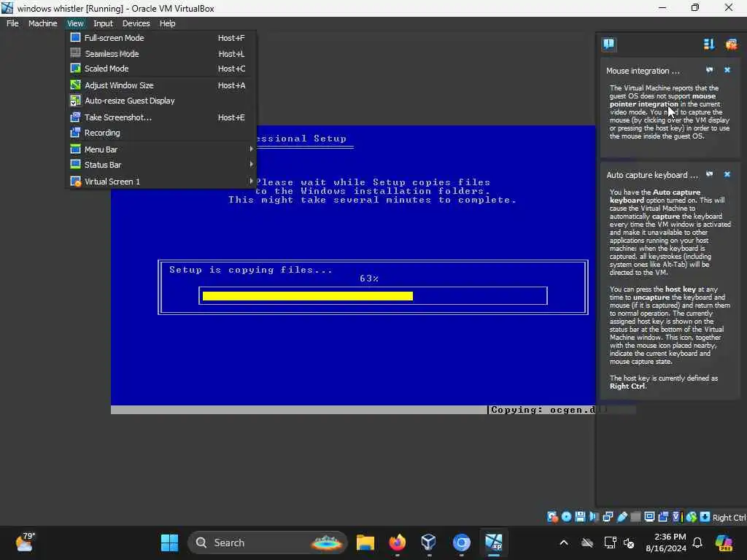The image size is (747, 560).
Task: Click the floppy disk status bar icon
Action: pos(580,517)
